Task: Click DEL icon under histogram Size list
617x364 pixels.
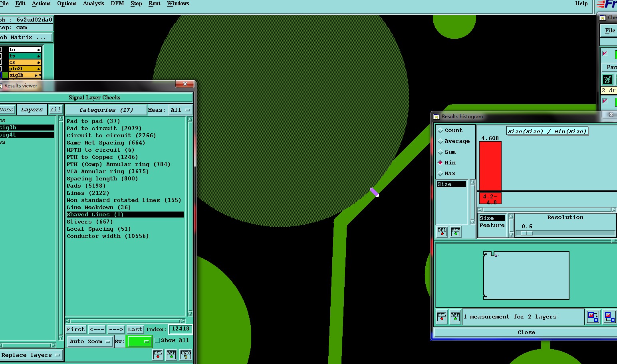Action: [x=442, y=232]
